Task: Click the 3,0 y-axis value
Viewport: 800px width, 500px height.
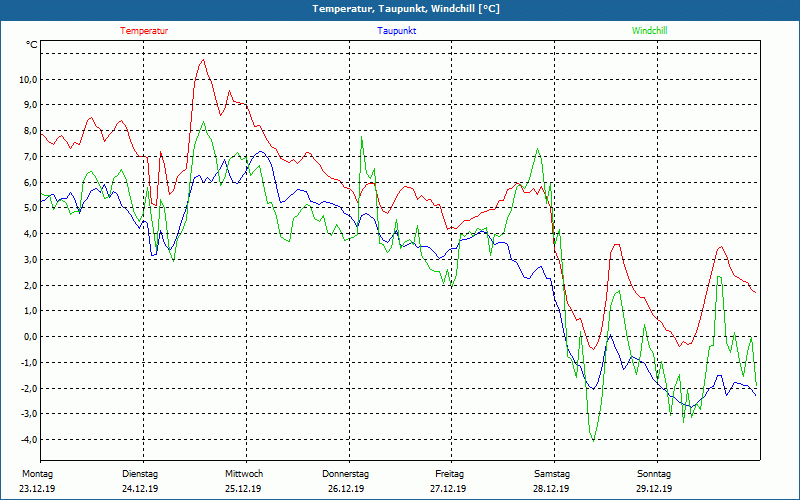Action: [30, 259]
